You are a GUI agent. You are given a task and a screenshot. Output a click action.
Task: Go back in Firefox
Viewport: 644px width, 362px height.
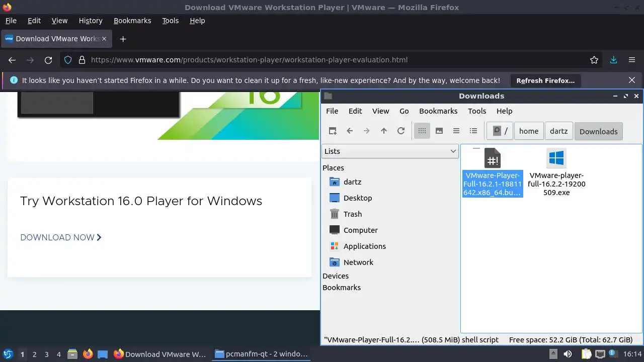pos(12,60)
